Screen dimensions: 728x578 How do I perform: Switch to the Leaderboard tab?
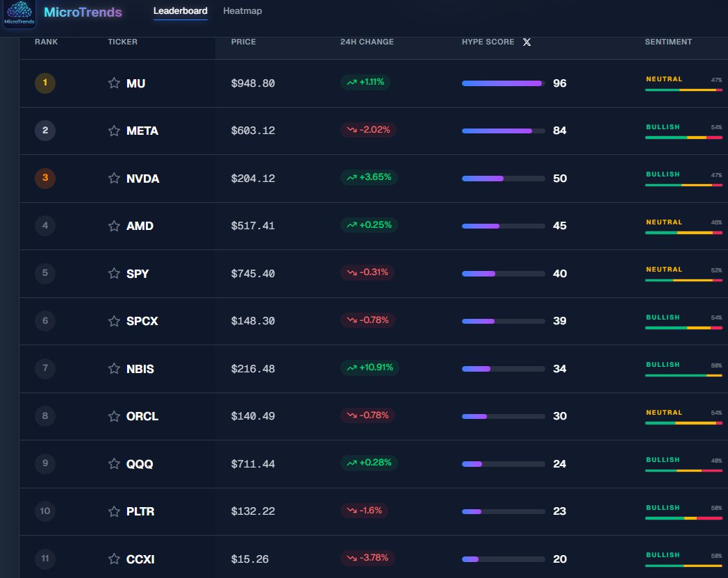(x=181, y=11)
